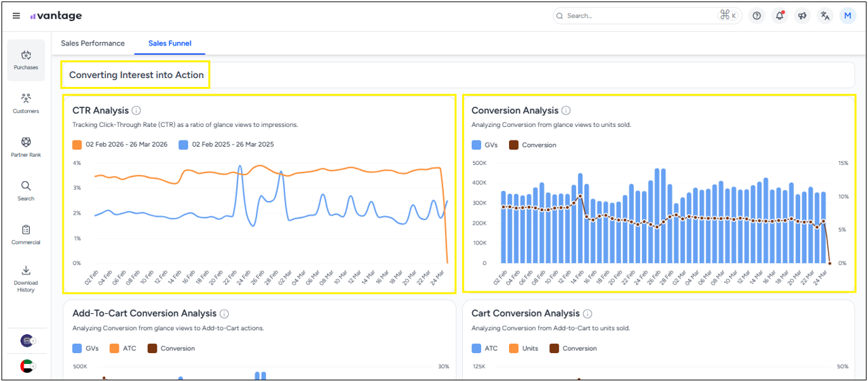Go to Customers section
This screenshot has height=381, width=868.
coord(26,103)
